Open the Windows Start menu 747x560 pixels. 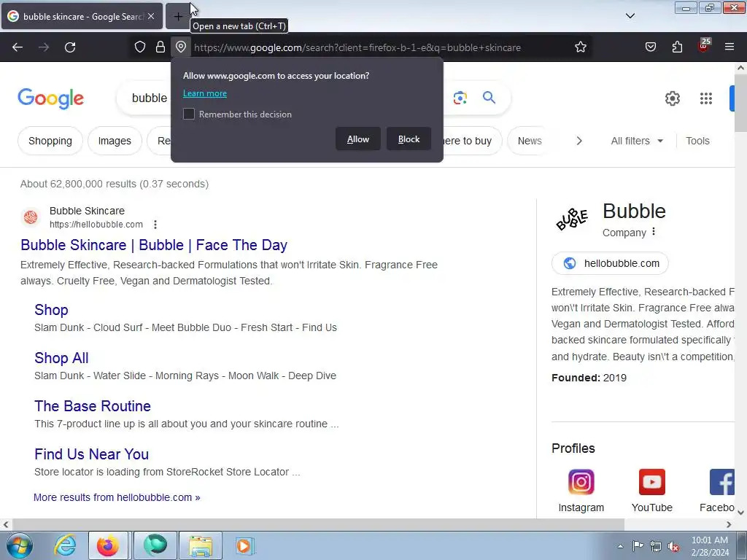click(x=19, y=545)
